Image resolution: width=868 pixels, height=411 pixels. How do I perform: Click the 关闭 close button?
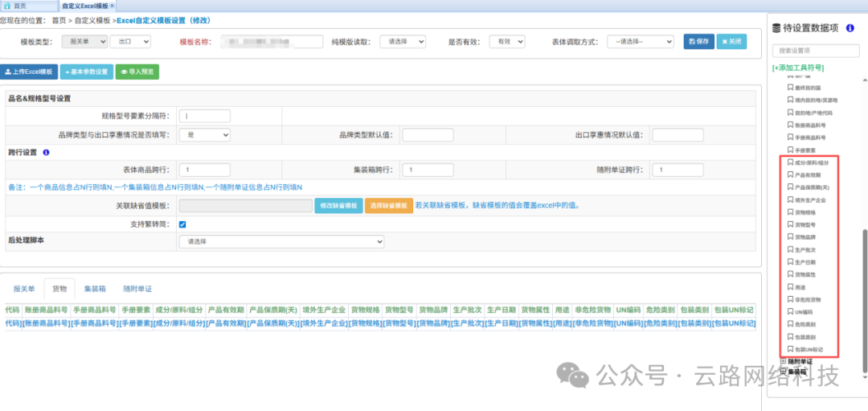coord(731,42)
